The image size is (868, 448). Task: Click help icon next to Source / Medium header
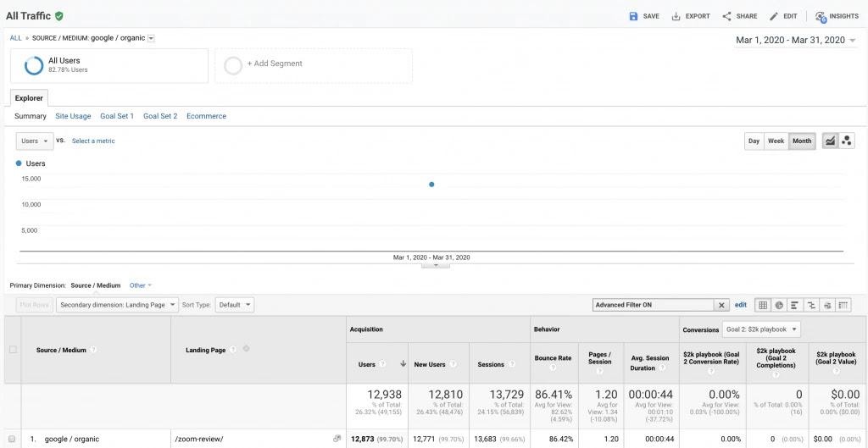[x=93, y=350]
